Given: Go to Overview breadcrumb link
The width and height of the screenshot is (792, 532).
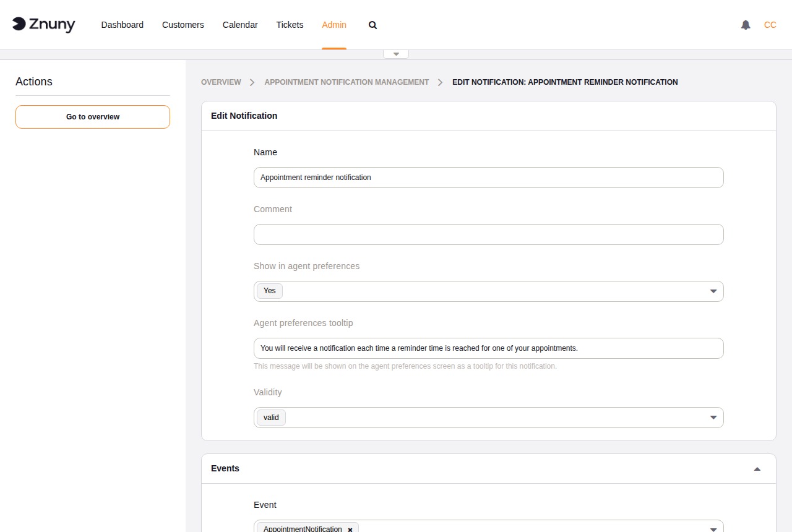Looking at the screenshot, I should pyautogui.click(x=221, y=82).
